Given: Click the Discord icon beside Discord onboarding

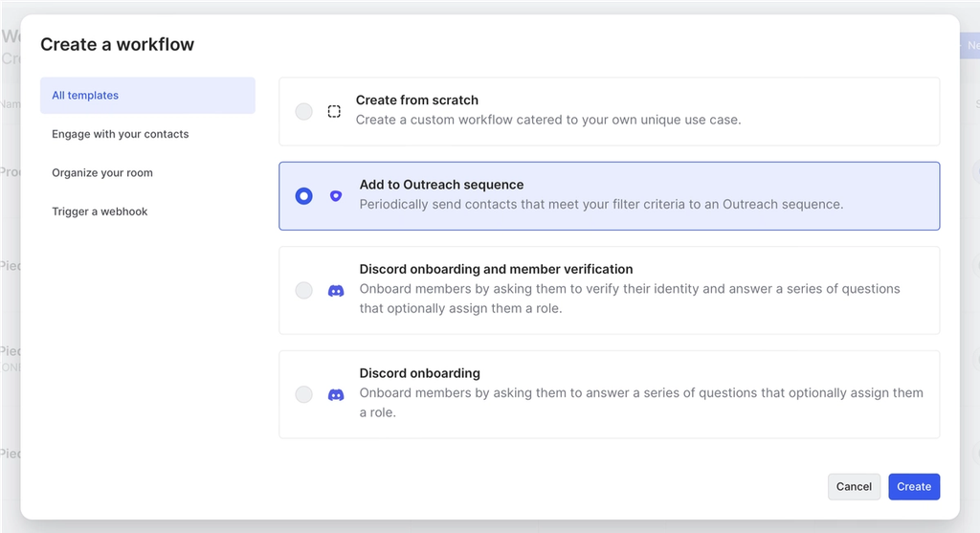Looking at the screenshot, I should 336,394.
